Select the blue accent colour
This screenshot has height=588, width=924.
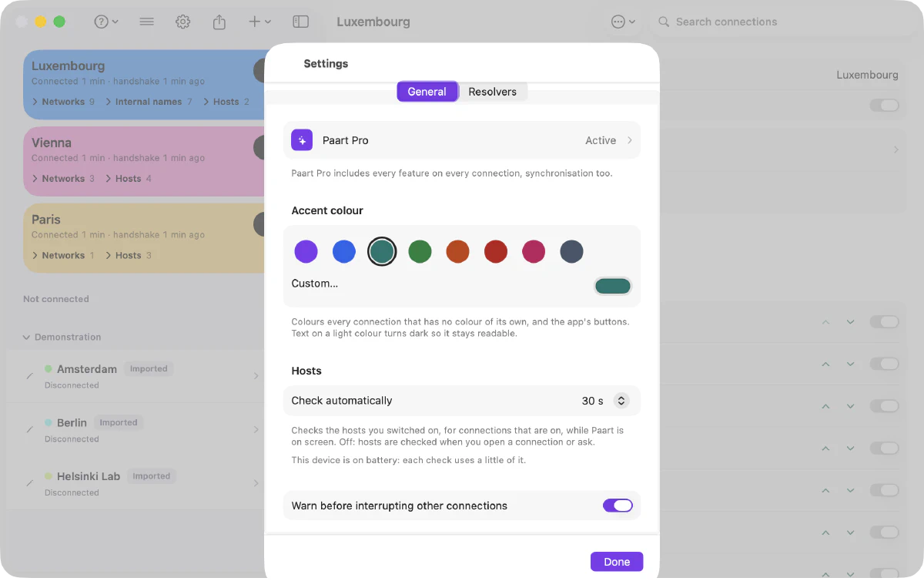[344, 251]
